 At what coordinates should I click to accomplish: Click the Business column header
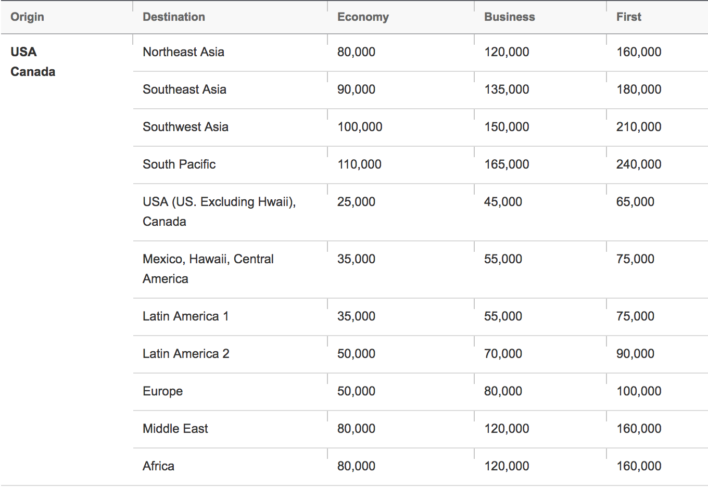509,17
